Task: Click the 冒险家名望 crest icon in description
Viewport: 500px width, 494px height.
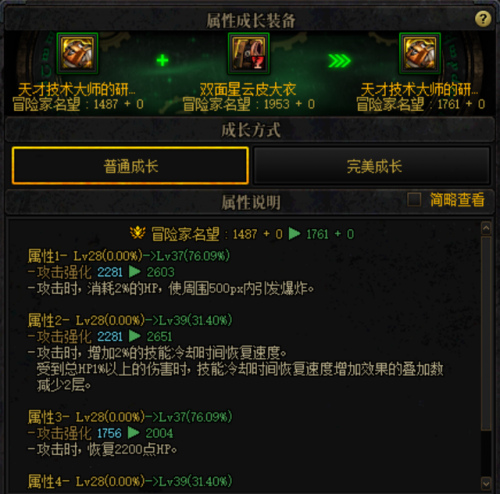Action: coord(138,233)
